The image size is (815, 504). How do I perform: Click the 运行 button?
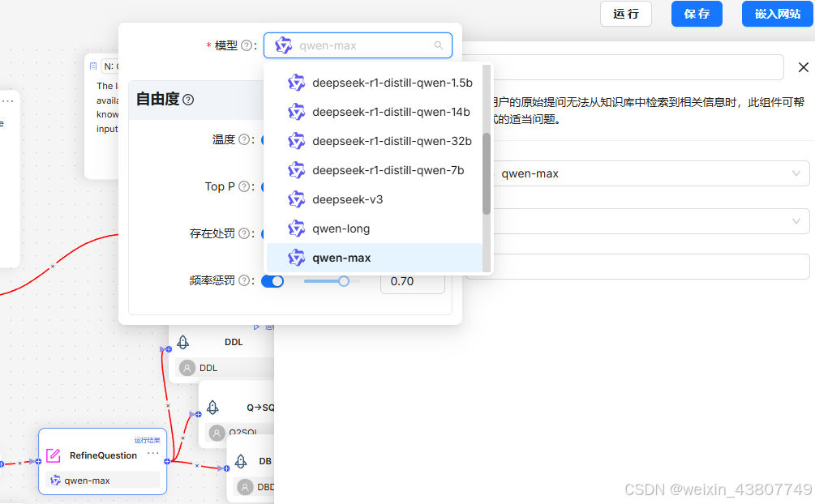point(626,14)
